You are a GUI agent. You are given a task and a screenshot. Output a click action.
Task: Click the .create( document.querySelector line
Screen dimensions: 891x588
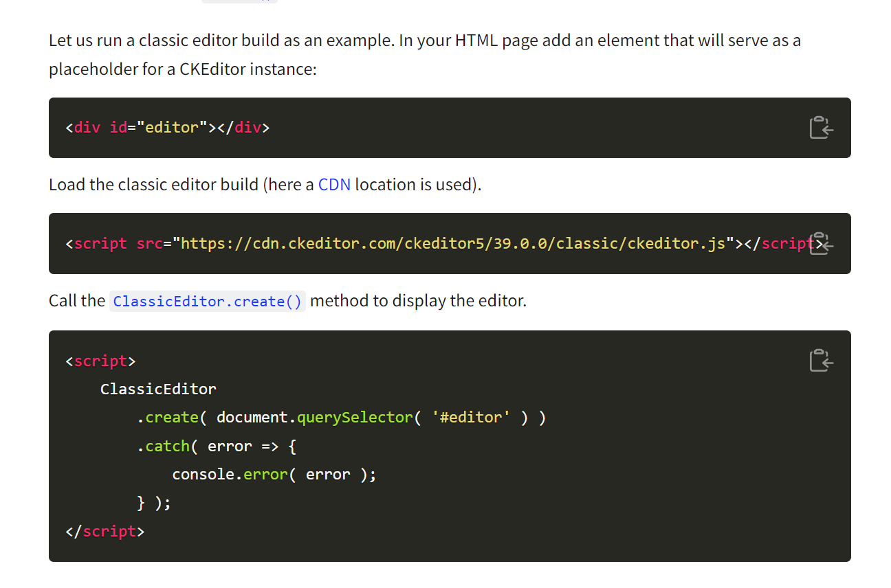coord(341,418)
